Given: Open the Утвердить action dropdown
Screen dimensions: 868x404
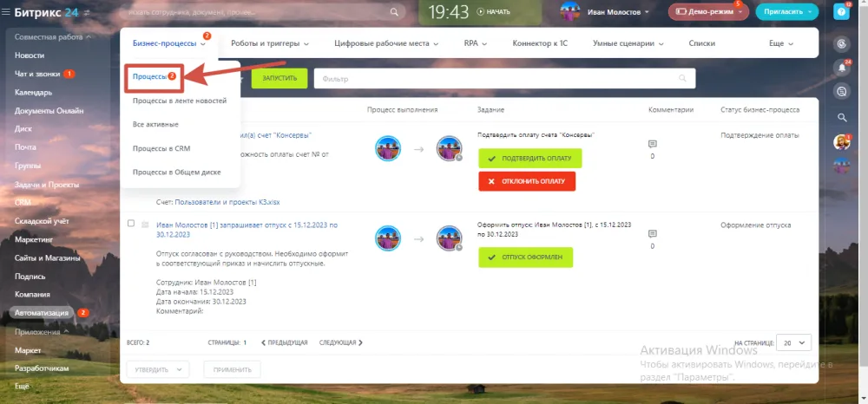Looking at the screenshot, I should (158, 369).
